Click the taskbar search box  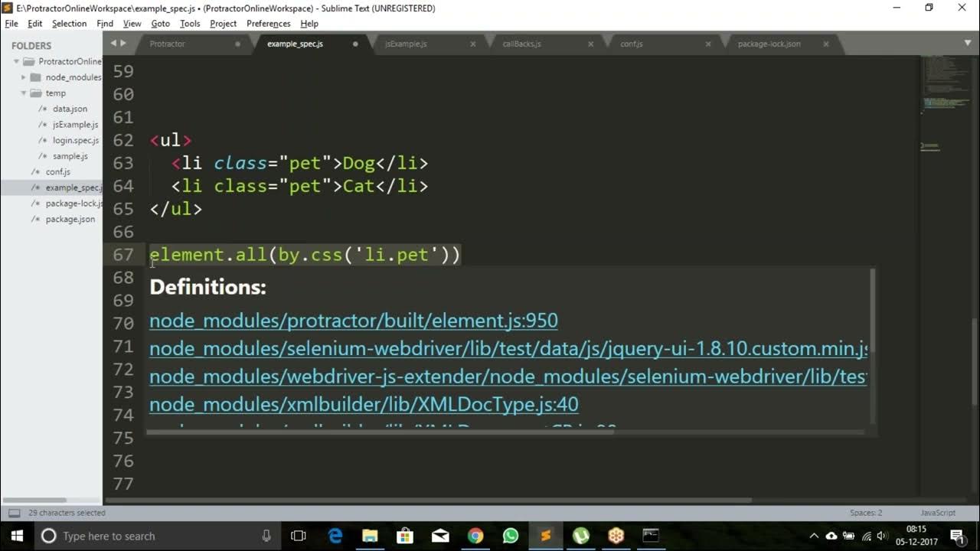[157, 536]
